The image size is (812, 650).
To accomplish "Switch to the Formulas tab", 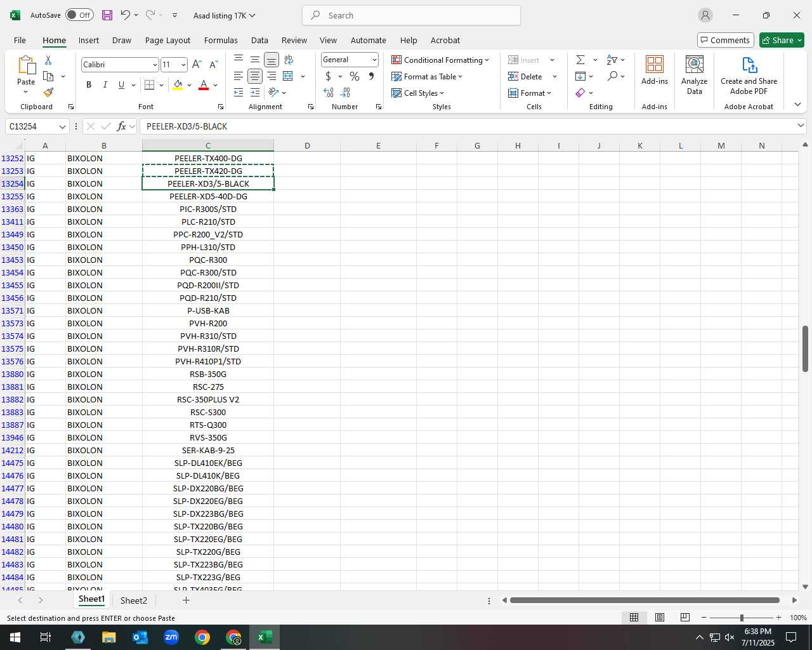I will coord(221,40).
